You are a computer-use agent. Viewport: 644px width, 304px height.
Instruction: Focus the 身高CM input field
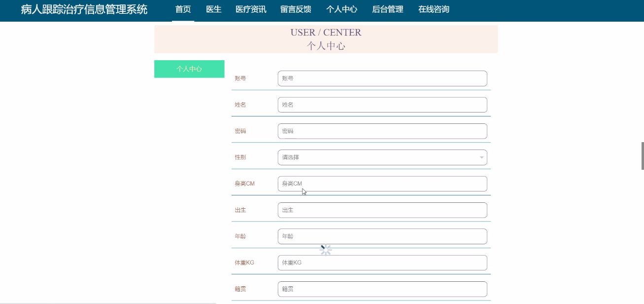click(382, 184)
